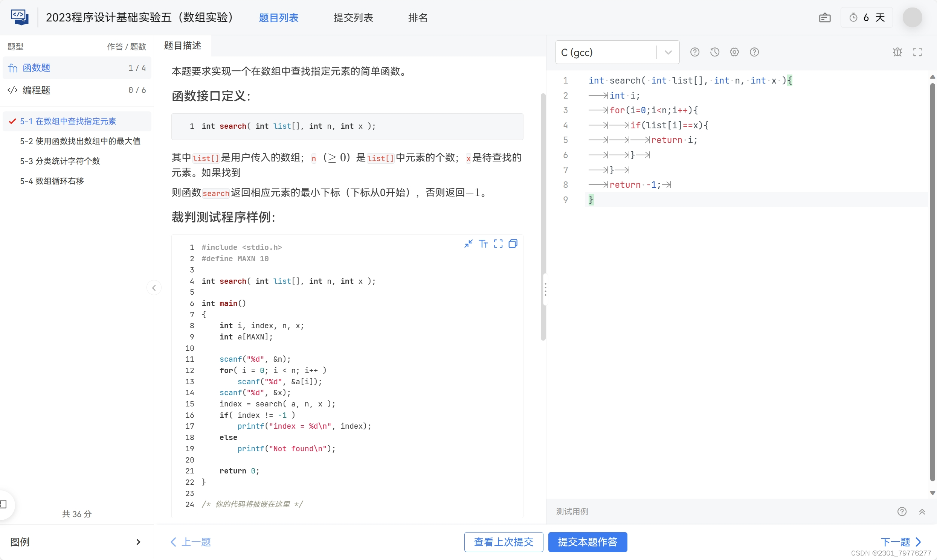Collapse the sample code block icon

pos(468,244)
